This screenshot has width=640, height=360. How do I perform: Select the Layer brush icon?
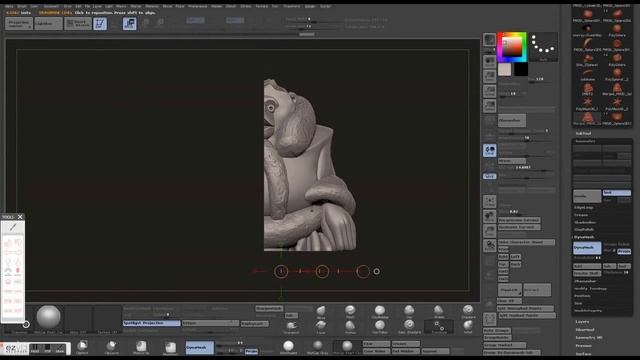pos(321,327)
